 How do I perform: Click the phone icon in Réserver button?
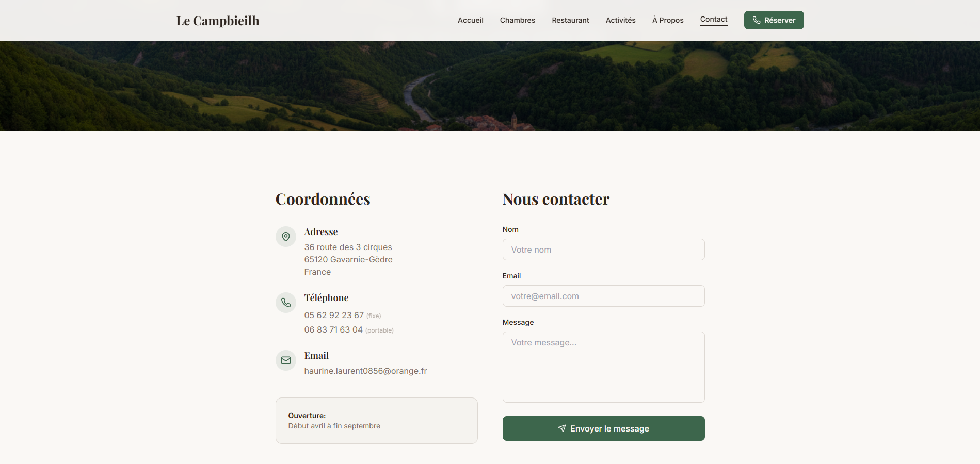757,20
